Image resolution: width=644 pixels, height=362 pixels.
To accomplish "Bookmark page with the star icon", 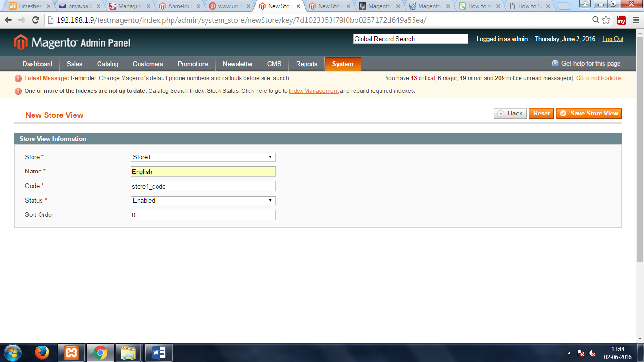I will pyautogui.click(x=606, y=20).
